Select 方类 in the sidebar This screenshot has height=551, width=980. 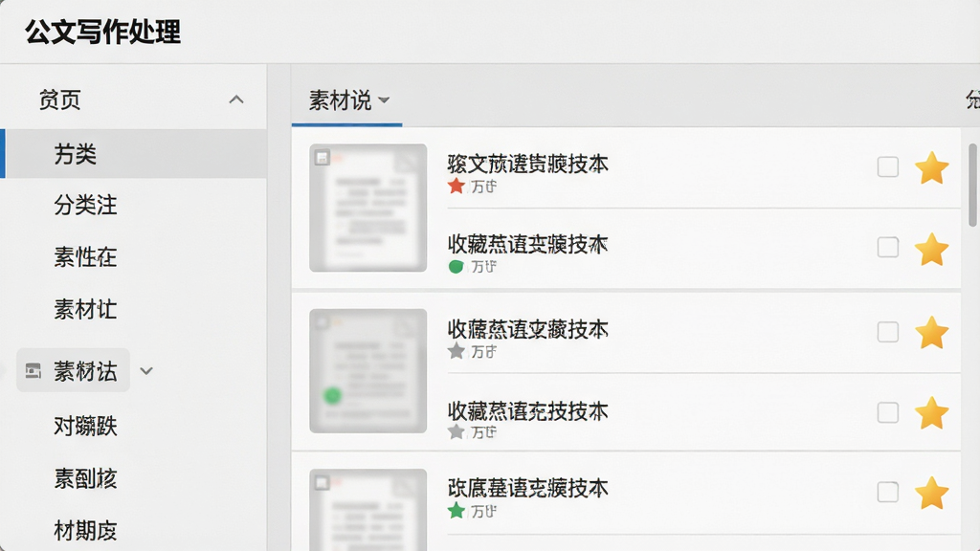tap(133, 154)
